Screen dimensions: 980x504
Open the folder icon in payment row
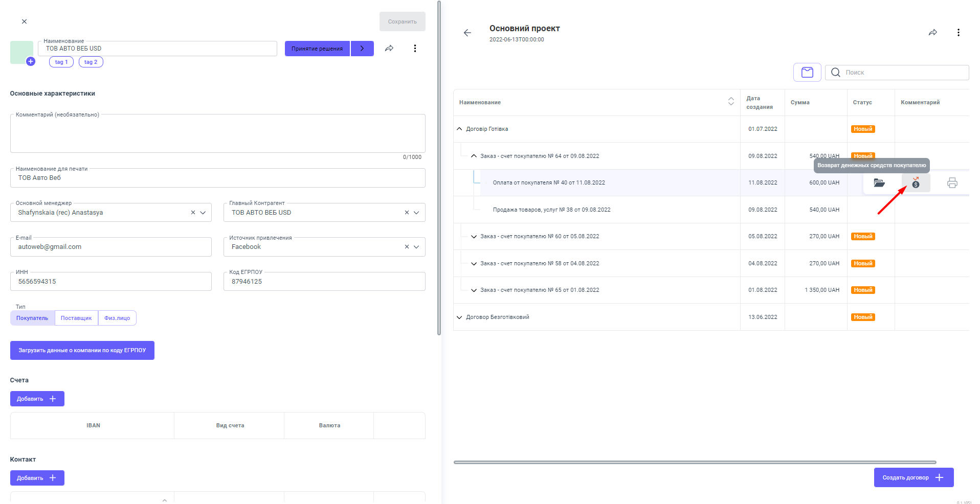coord(879,183)
